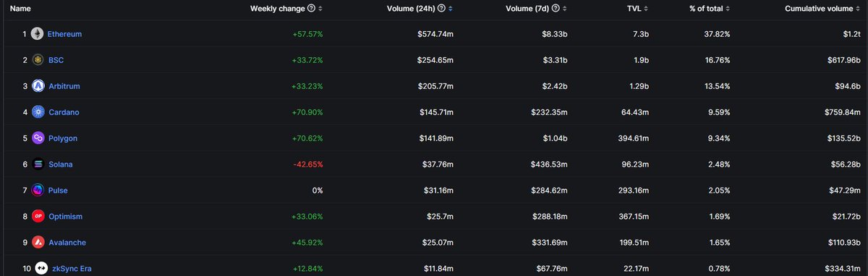
Task: Click the Ethereum chain logo icon
Action: [x=37, y=34]
